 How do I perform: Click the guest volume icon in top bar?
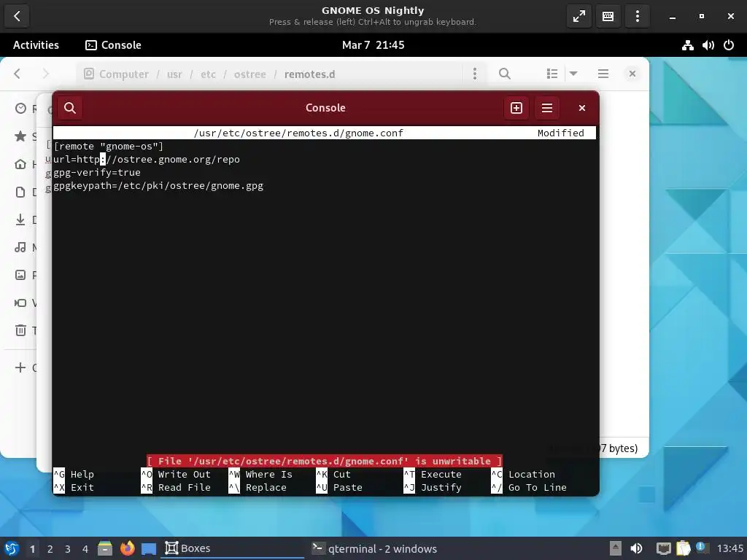click(x=708, y=45)
